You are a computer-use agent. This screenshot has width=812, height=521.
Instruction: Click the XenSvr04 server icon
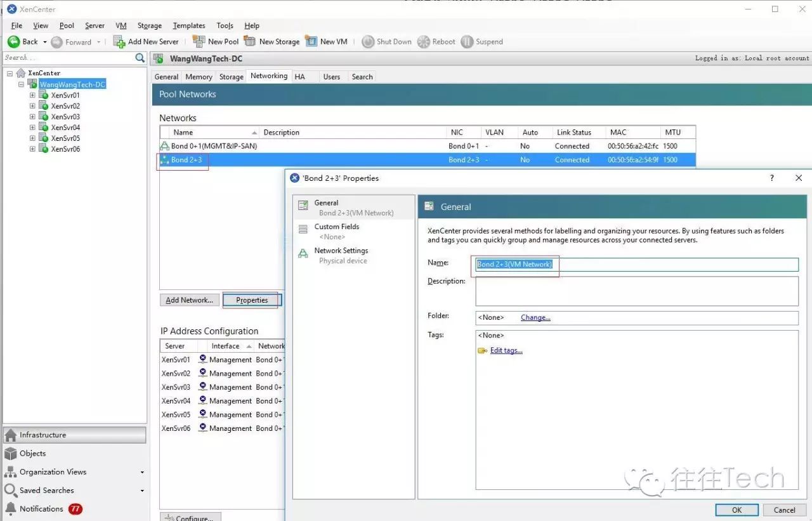[44, 128]
